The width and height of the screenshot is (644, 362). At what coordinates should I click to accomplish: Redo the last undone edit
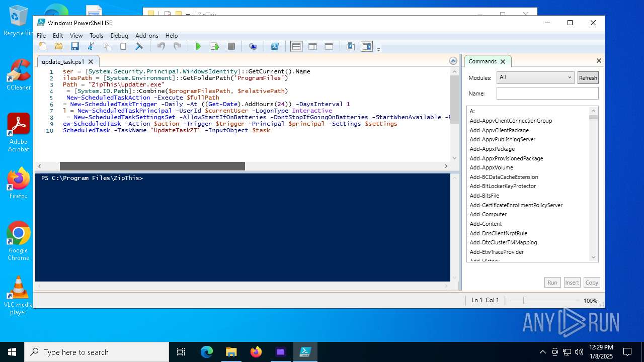click(177, 46)
